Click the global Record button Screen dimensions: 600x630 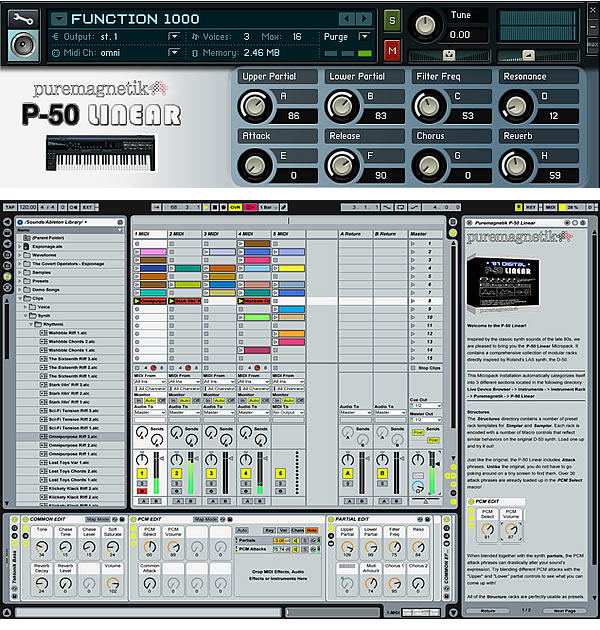pyautogui.click(x=224, y=207)
